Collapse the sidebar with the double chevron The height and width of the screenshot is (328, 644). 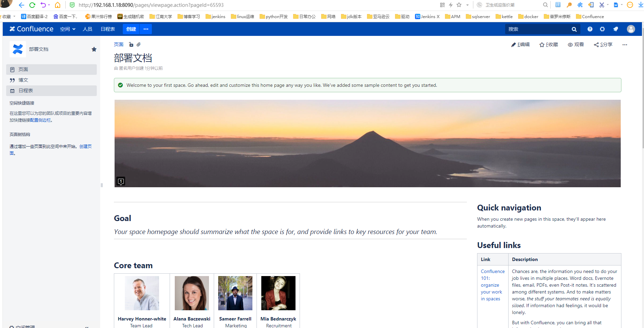point(87,327)
